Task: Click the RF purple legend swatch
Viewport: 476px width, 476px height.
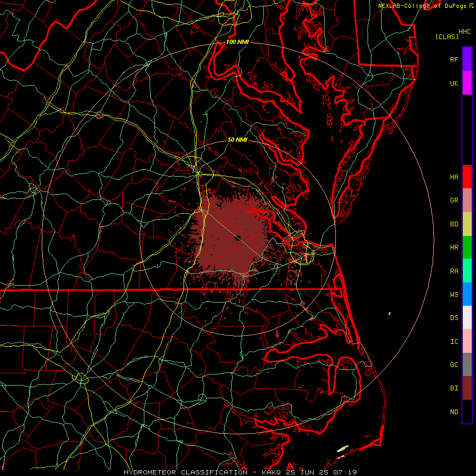Action: (x=467, y=59)
